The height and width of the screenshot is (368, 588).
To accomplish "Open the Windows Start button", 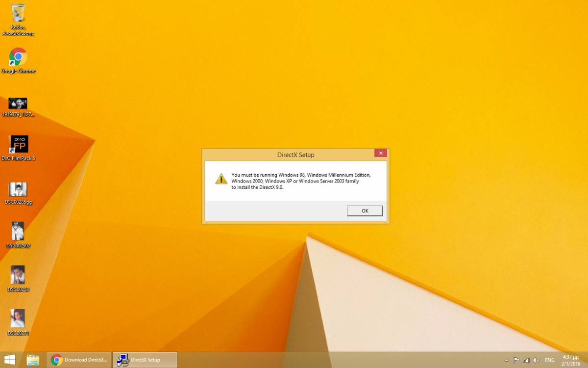I will click(x=9, y=360).
